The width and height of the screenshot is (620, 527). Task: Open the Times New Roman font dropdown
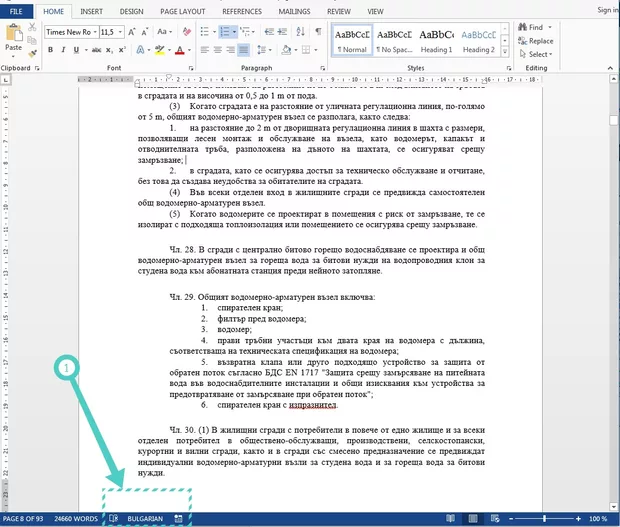(x=71, y=30)
